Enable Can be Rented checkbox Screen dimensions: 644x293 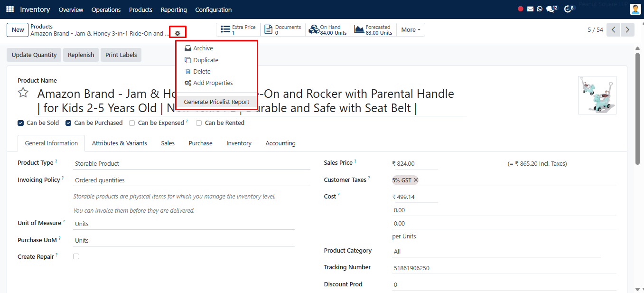click(199, 123)
